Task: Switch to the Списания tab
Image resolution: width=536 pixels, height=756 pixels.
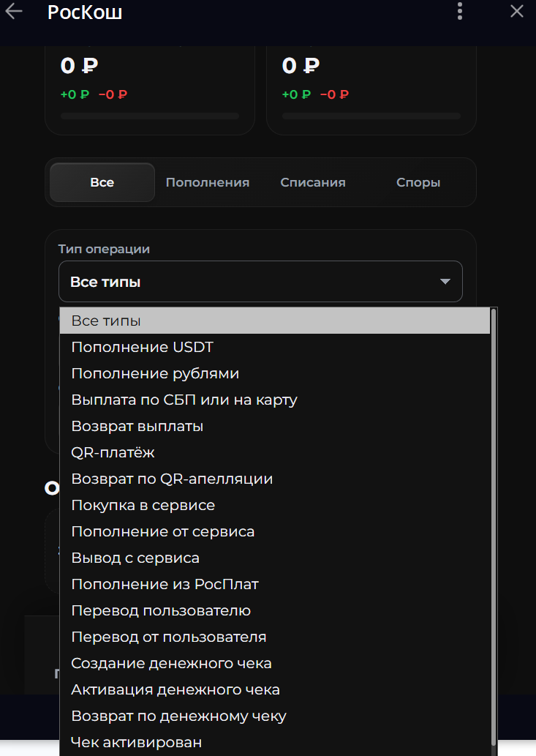Action: pyautogui.click(x=313, y=182)
